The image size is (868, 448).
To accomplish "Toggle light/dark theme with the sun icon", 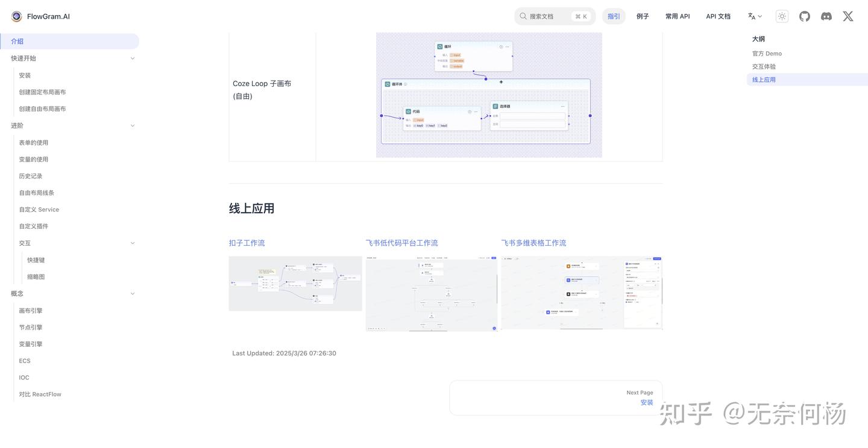I will (781, 15).
